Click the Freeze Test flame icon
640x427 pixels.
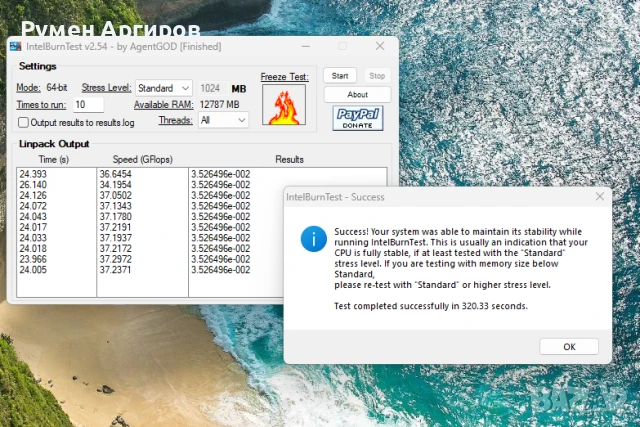coord(284,104)
